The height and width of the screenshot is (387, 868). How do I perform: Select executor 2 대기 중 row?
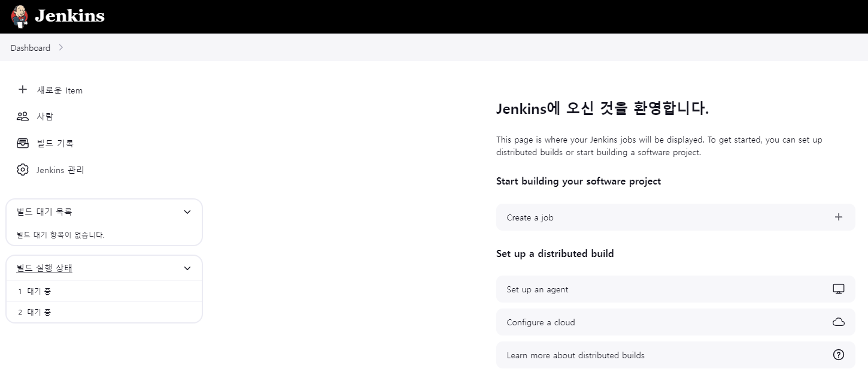click(x=104, y=312)
